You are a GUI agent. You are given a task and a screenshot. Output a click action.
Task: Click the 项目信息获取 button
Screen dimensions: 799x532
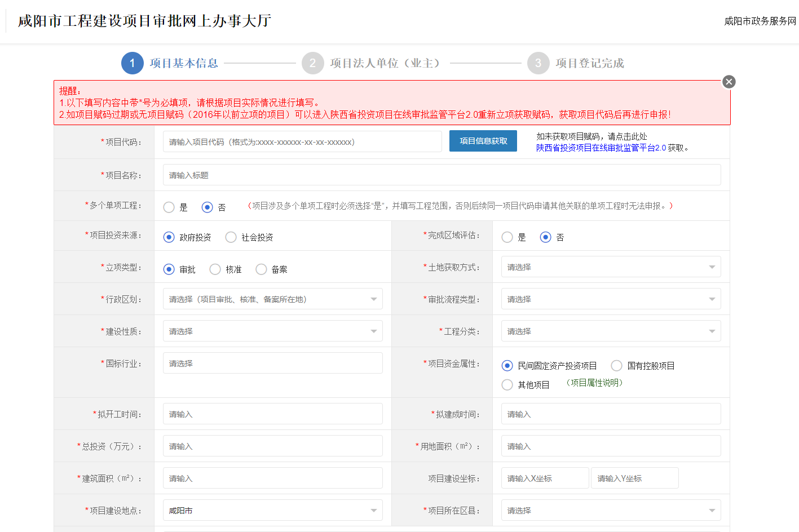(483, 141)
